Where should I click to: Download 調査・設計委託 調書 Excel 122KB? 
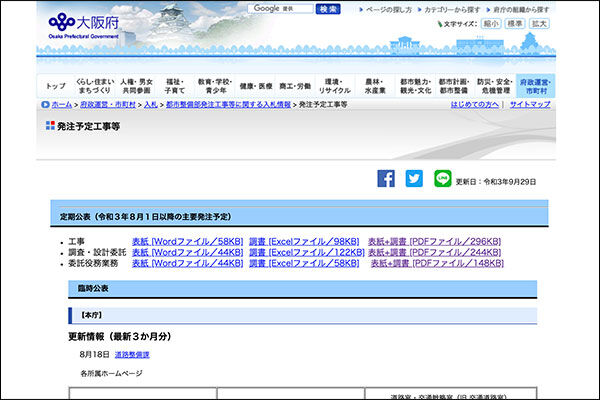click(307, 252)
